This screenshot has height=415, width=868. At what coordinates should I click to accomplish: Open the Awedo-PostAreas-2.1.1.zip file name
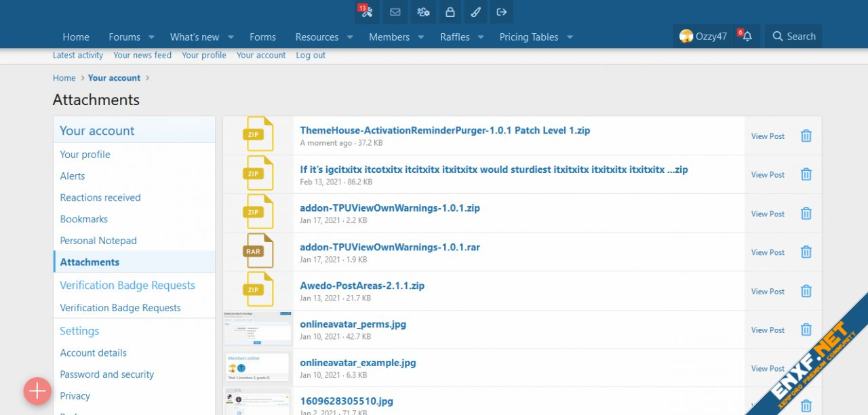click(362, 285)
